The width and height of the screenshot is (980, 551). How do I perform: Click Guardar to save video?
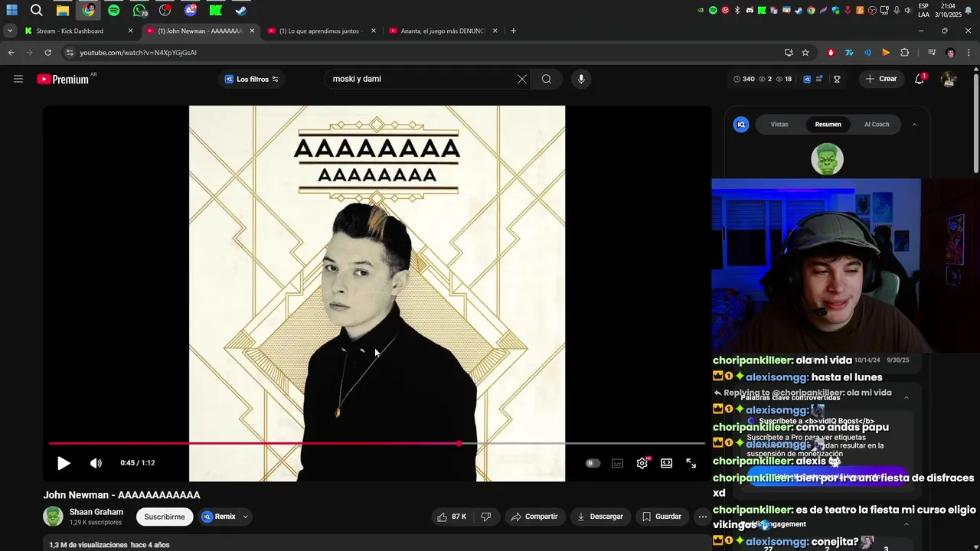pyautogui.click(x=661, y=517)
